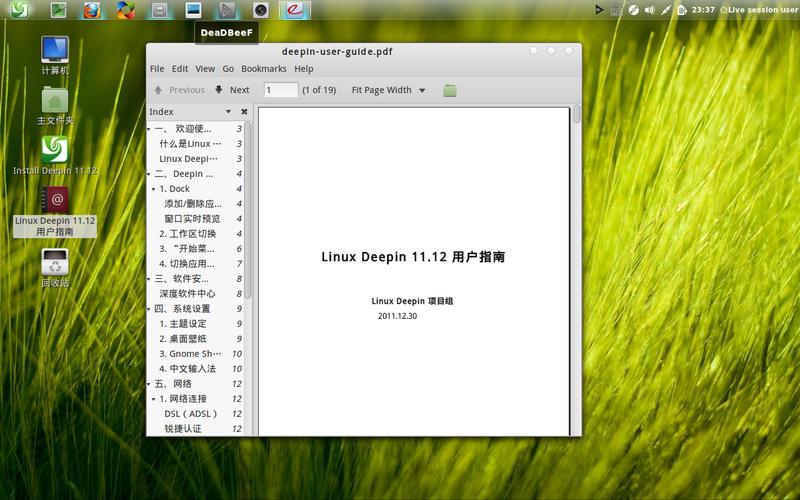Open the 主文件夹 home folder desktop icon
Image resolution: width=800 pixels, height=500 pixels.
[55, 106]
